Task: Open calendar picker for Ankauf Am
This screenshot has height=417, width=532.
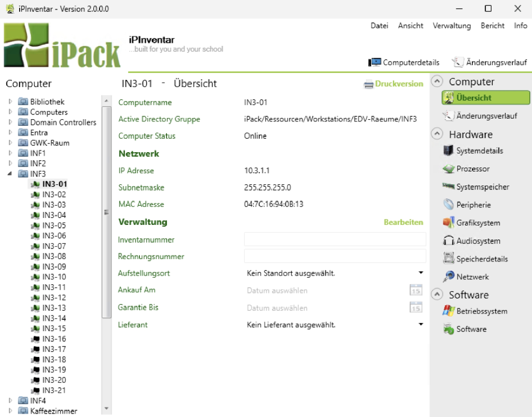Action: point(416,290)
